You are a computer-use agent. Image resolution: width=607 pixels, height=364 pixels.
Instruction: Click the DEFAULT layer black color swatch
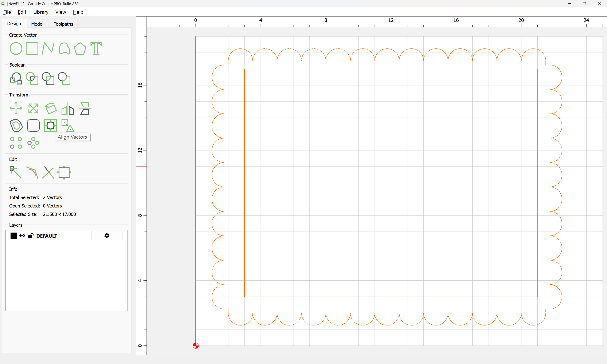[x=13, y=236]
